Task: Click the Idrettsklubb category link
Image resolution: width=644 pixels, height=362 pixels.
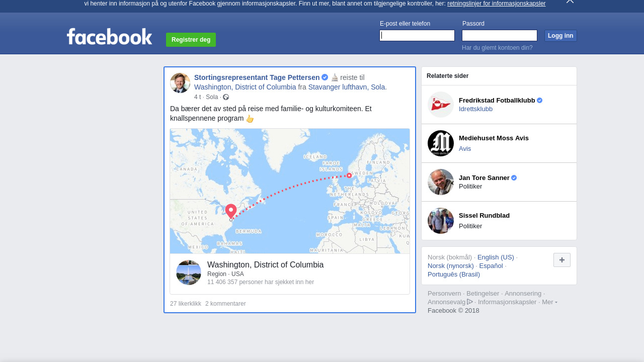Action: 475,109
